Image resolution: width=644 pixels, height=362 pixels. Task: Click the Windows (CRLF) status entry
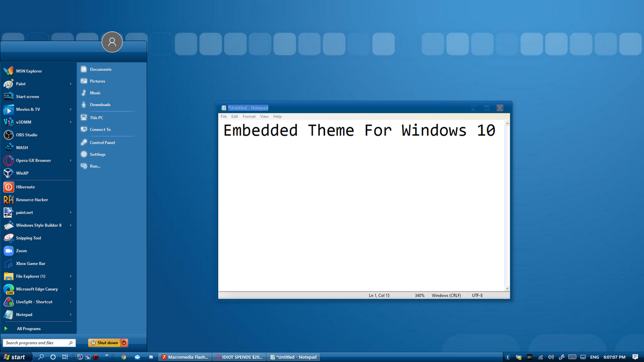[x=446, y=296]
